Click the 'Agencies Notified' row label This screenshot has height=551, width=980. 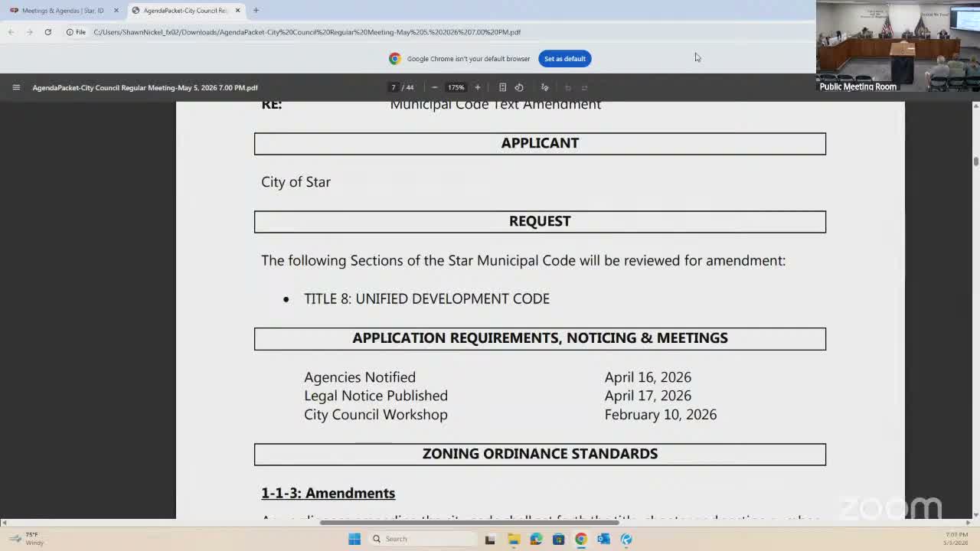click(x=360, y=377)
